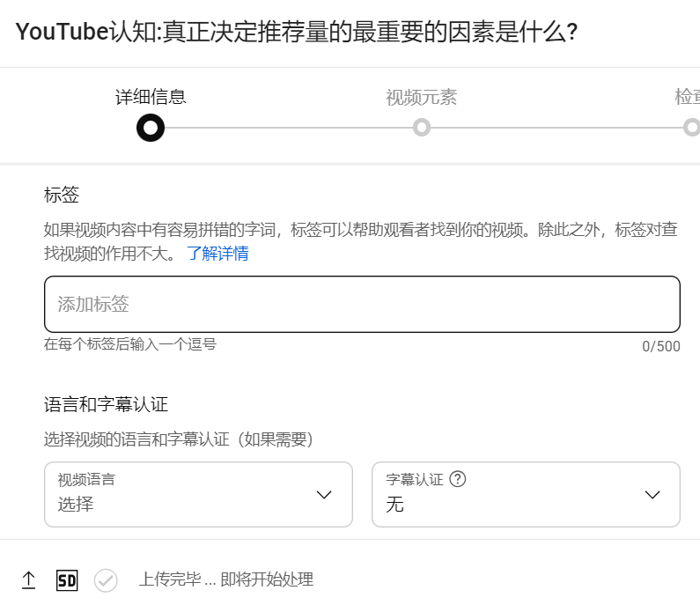Click the 语言和字幕认证 section heading
700x605 pixels.
(106, 405)
